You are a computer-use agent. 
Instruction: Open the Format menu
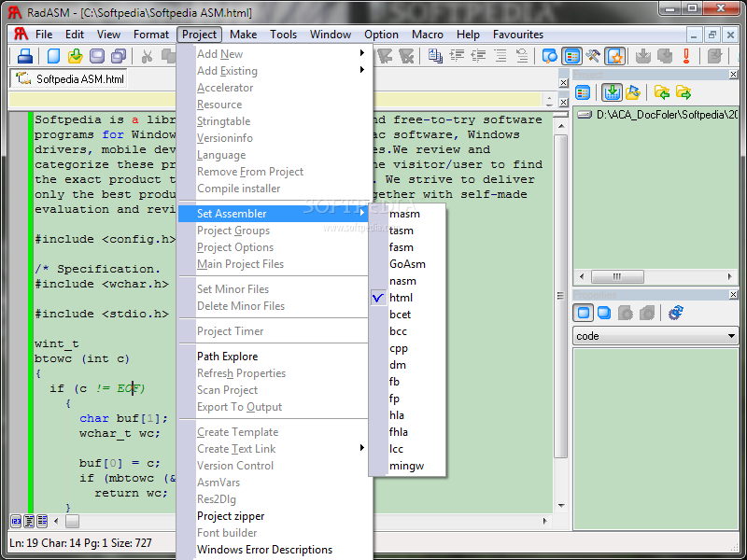click(x=151, y=35)
